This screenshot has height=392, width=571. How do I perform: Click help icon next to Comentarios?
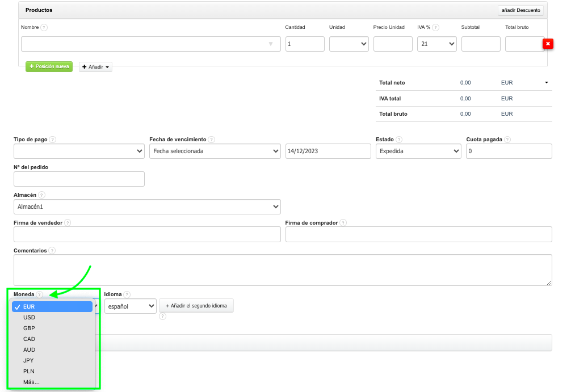(52, 251)
